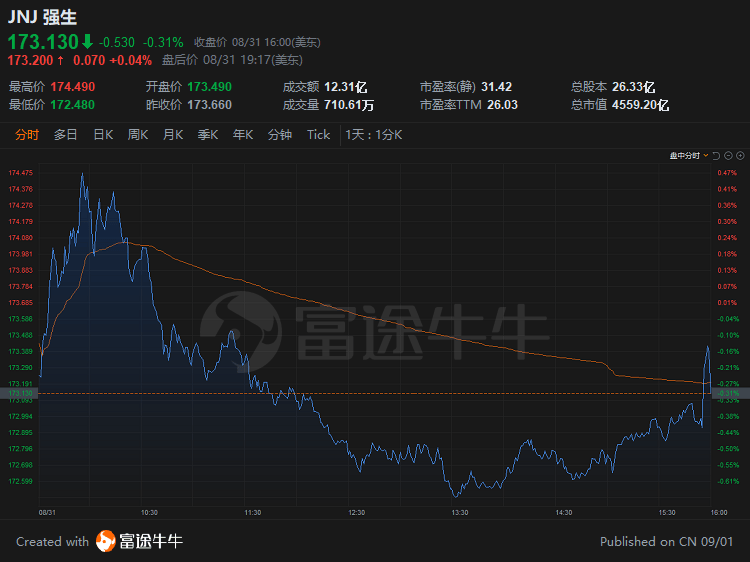Click the 总市值 value 4559.20亿
The width and height of the screenshot is (750, 562).
tap(640, 105)
